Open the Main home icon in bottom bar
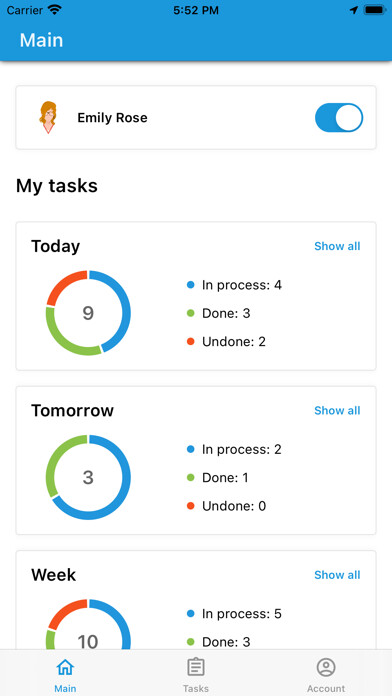This screenshot has height=696, width=392. [x=65, y=667]
